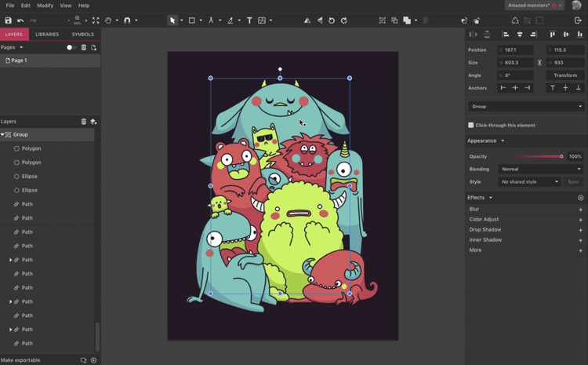Click the Flip vertical icon

(320, 20)
